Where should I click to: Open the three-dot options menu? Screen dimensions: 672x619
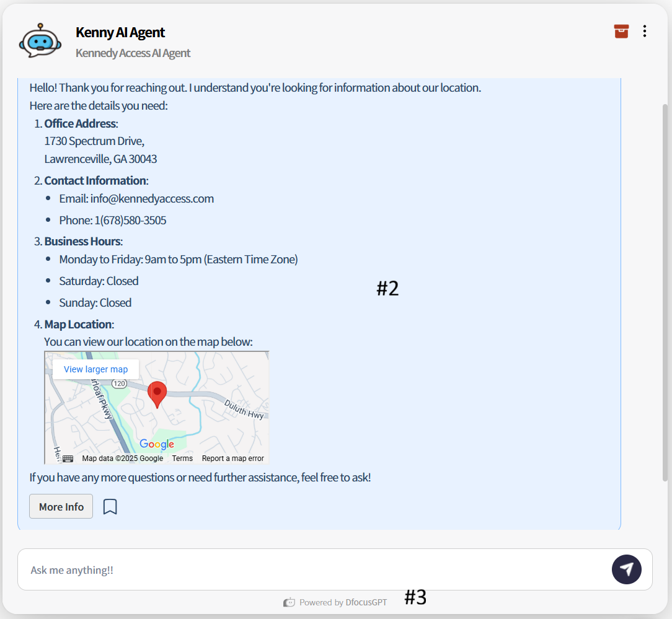[645, 32]
